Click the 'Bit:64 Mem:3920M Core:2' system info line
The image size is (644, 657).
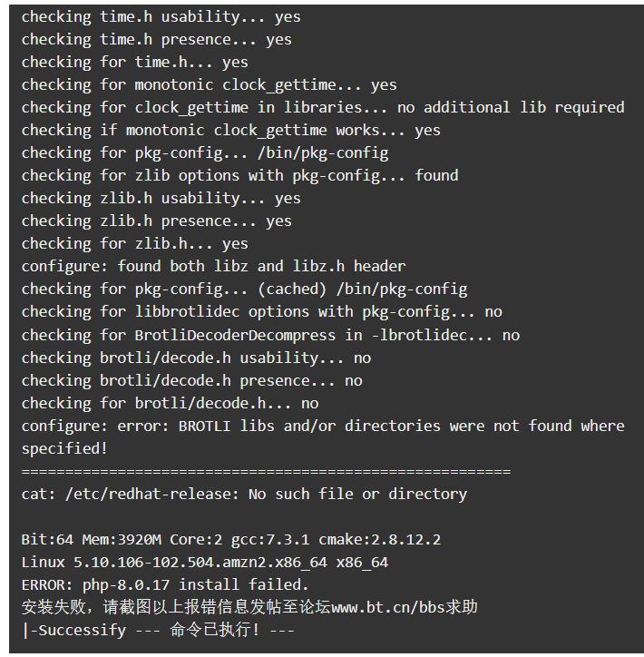click(x=231, y=540)
